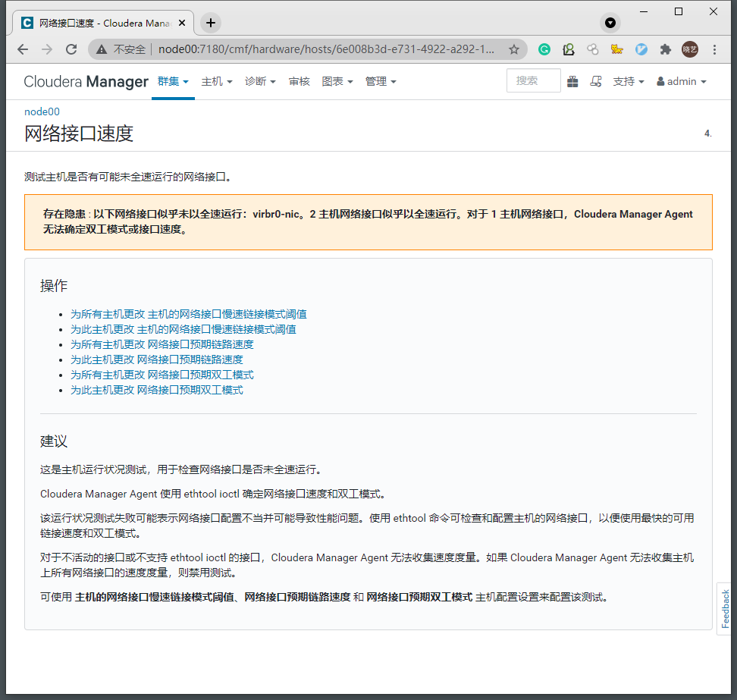Image resolution: width=737 pixels, height=700 pixels.
Task: Open new browser tab with plus
Action: click(x=211, y=23)
